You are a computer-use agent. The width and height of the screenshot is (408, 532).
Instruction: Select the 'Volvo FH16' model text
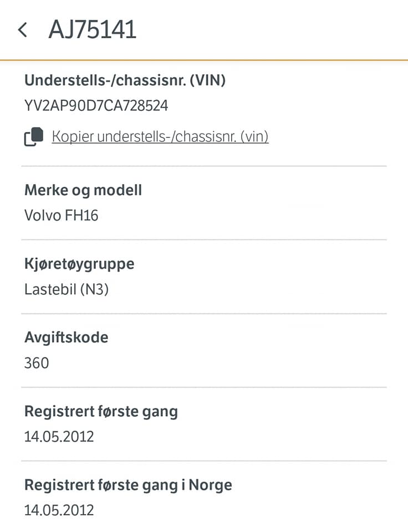point(62,215)
